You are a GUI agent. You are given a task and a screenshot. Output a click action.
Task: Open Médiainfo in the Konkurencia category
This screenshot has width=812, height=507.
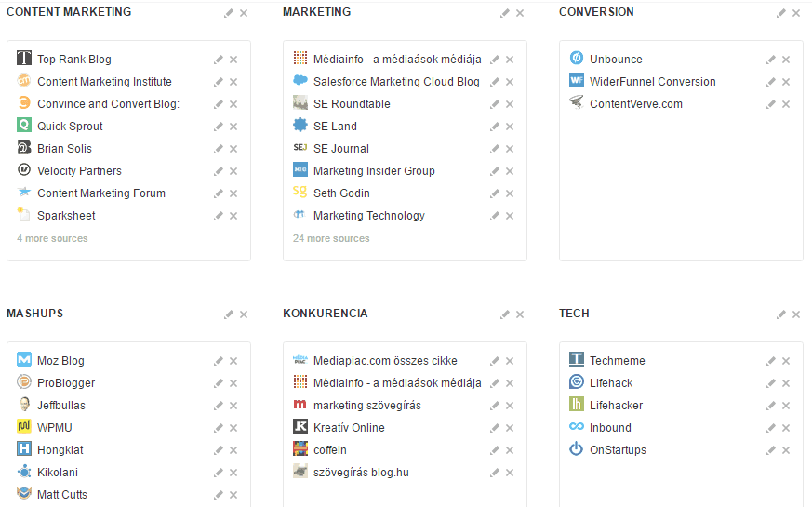point(397,383)
